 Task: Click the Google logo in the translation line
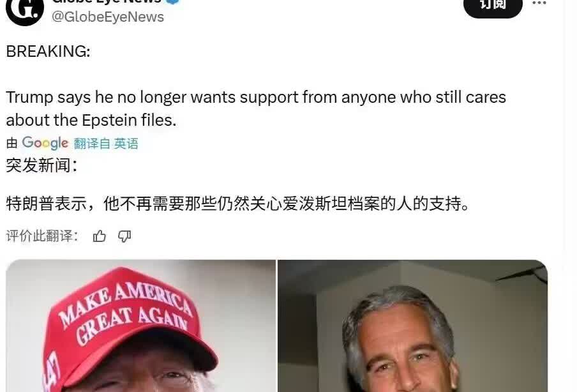[45, 143]
